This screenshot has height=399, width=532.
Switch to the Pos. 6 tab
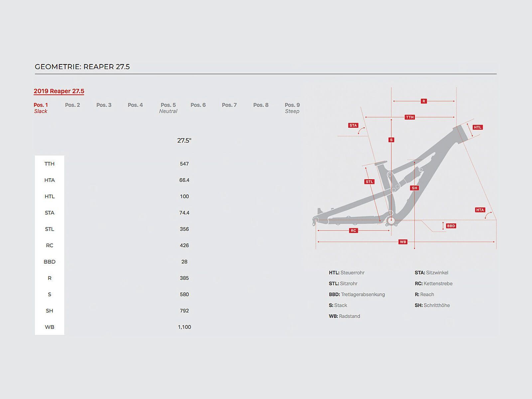point(198,105)
